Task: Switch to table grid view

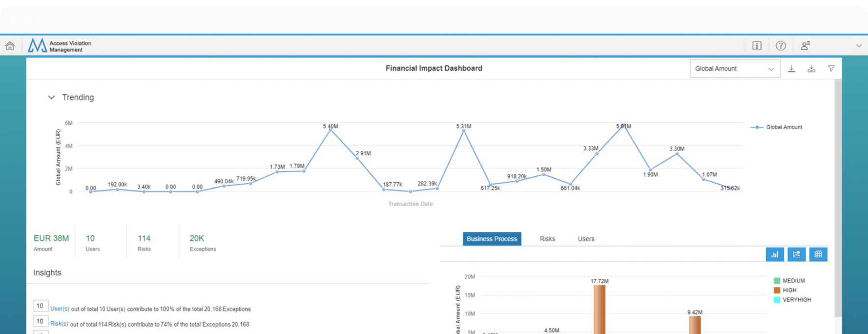Action: pos(818,254)
